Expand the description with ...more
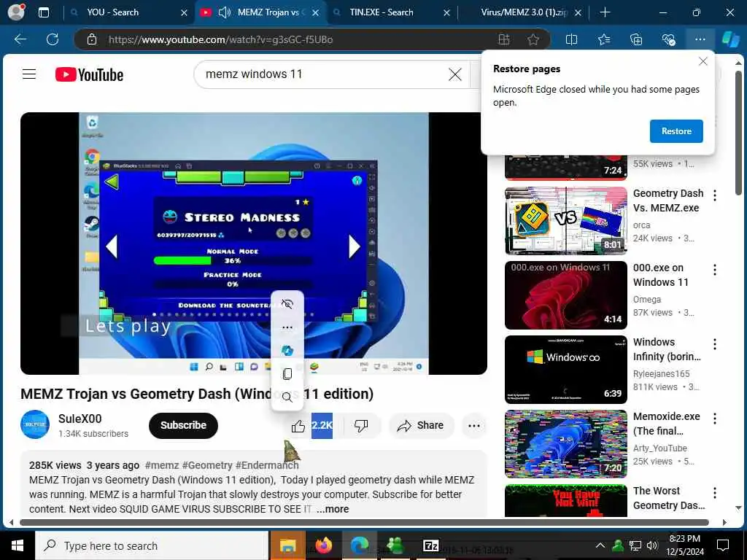This screenshot has width=747, height=560. click(333, 509)
